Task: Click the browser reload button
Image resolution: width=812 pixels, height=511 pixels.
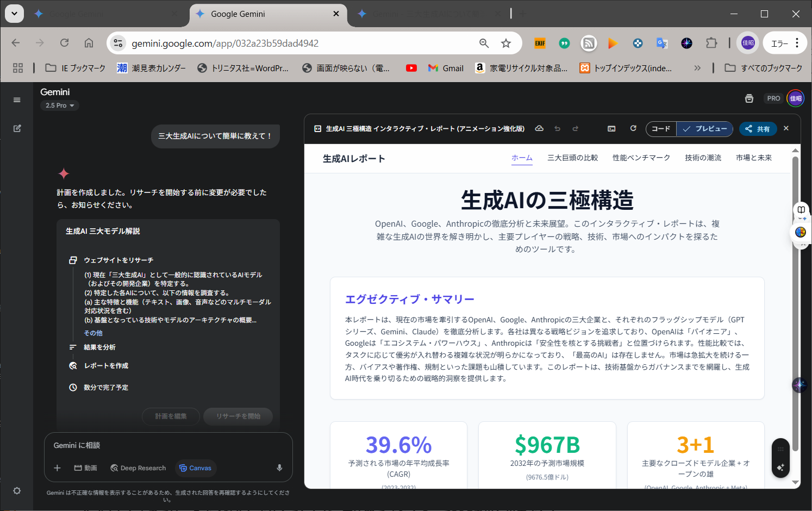Action: point(64,43)
